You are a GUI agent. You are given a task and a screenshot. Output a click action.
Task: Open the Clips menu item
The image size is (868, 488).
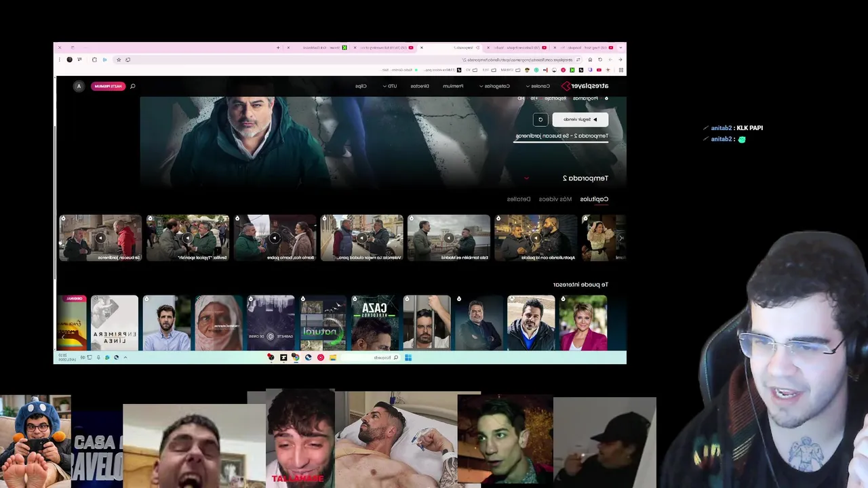pyautogui.click(x=361, y=86)
